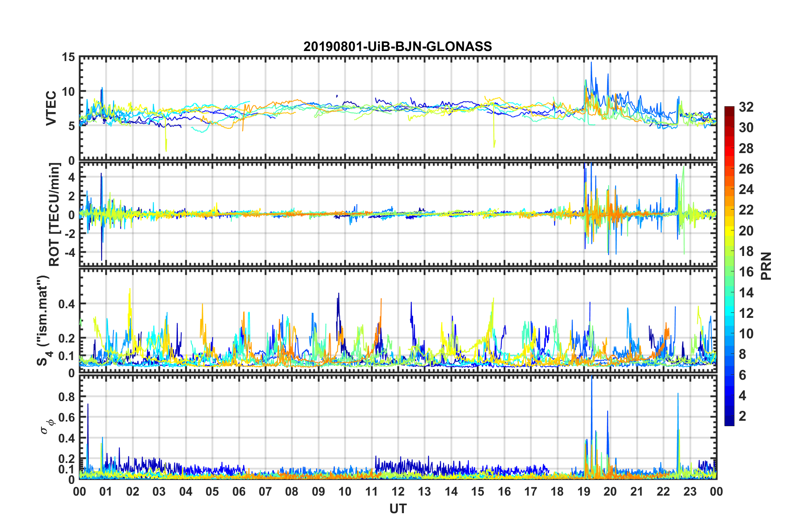Click x-axis hour label 04

point(186,491)
